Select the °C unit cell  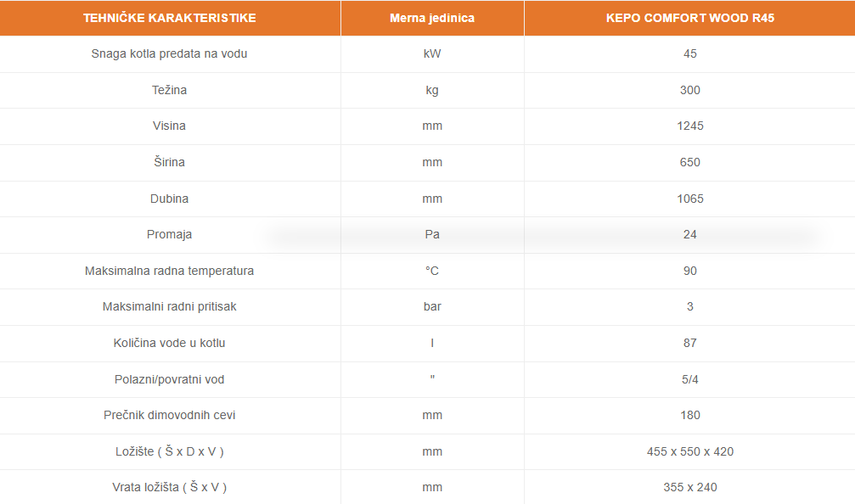[x=432, y=271]
